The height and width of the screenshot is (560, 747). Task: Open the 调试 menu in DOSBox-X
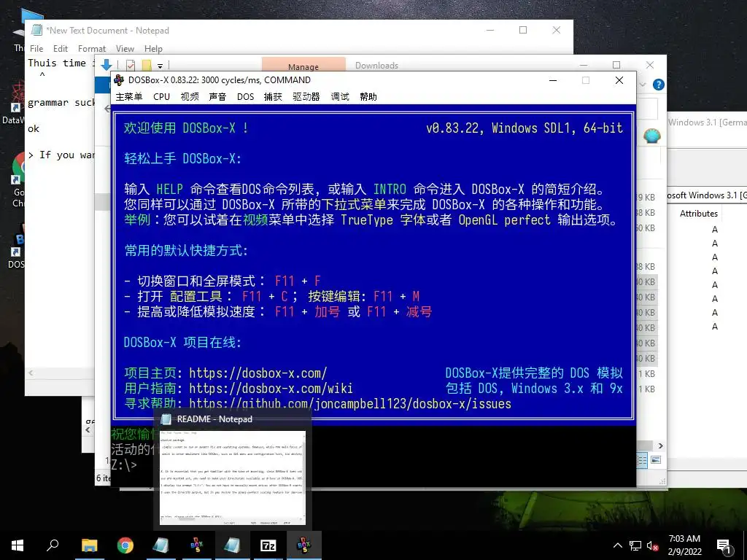340,97
